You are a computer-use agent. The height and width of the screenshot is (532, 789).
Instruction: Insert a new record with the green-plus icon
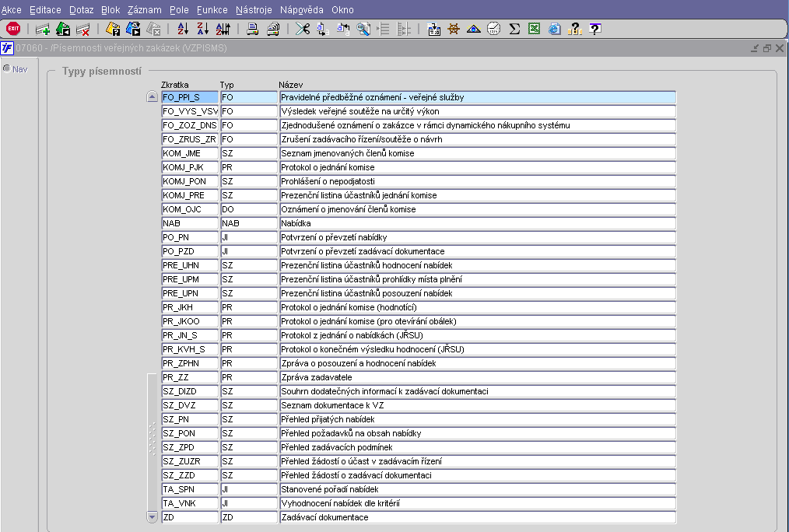point(43,29)
